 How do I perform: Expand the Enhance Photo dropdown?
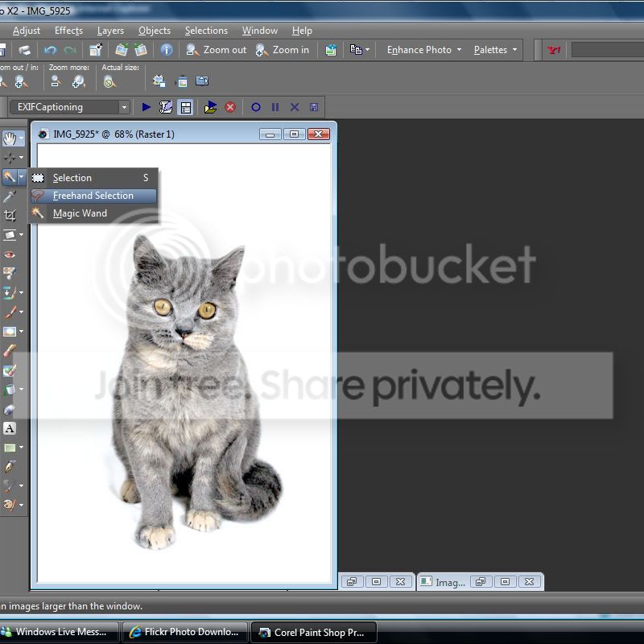click(424, 50)
